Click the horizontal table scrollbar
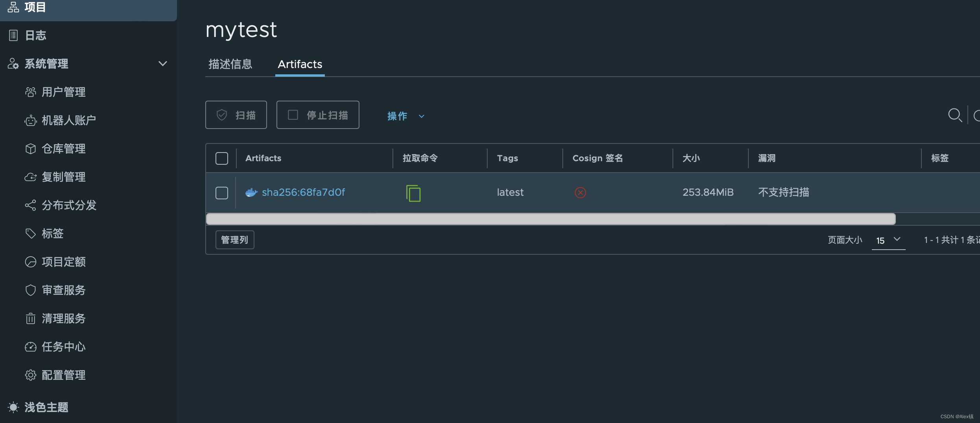980x423 pixels. [x=551, y=219]
